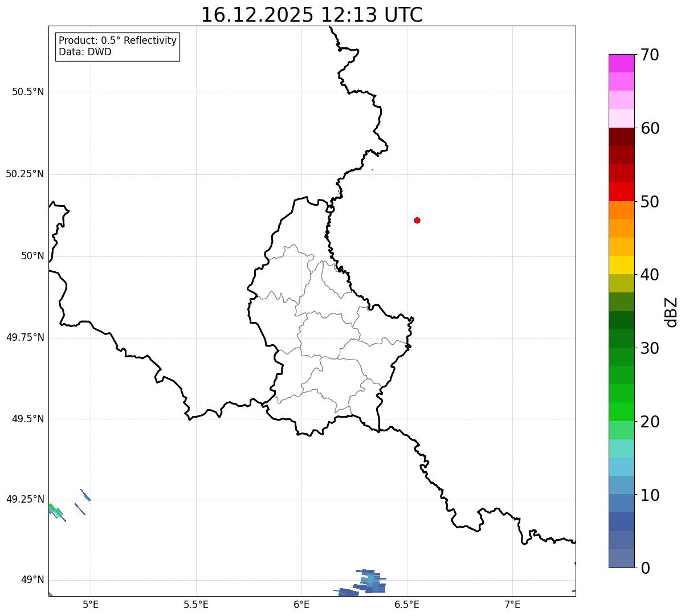Click the 49.5°N latitude label

(x=28, y=419)
